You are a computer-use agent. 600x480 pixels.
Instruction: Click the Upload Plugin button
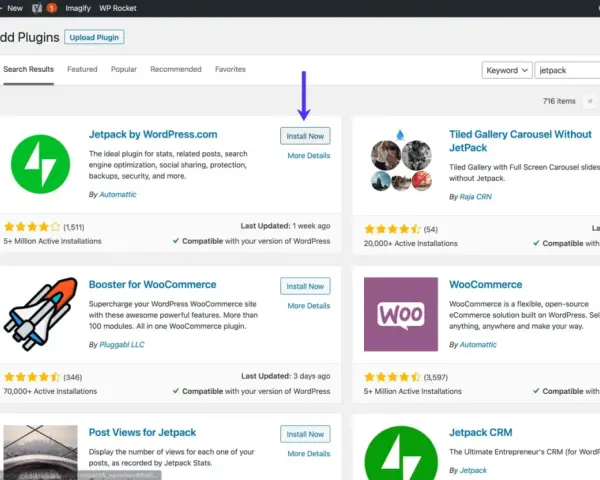[x=94, y=37]
